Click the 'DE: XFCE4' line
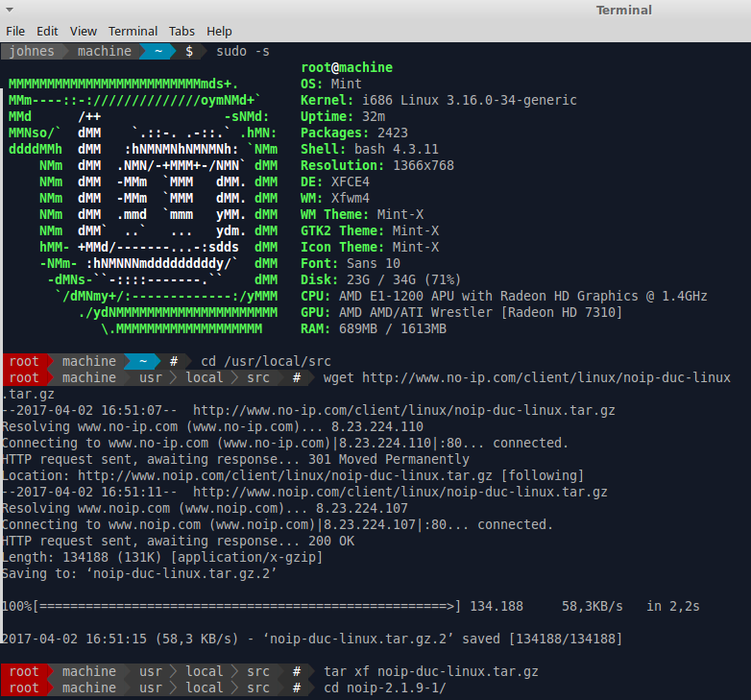Image resolution: width=751 pixels, height=700 pixels. [x=335, y=181]
